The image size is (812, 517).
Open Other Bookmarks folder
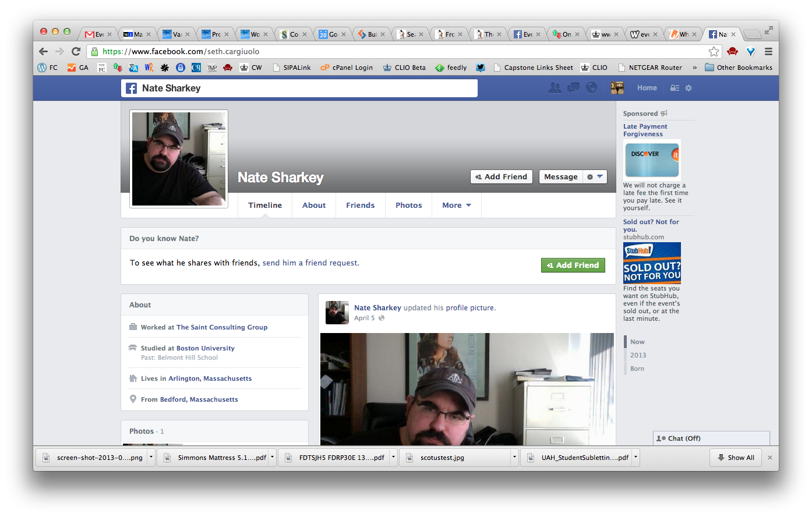tap(739, 68)
